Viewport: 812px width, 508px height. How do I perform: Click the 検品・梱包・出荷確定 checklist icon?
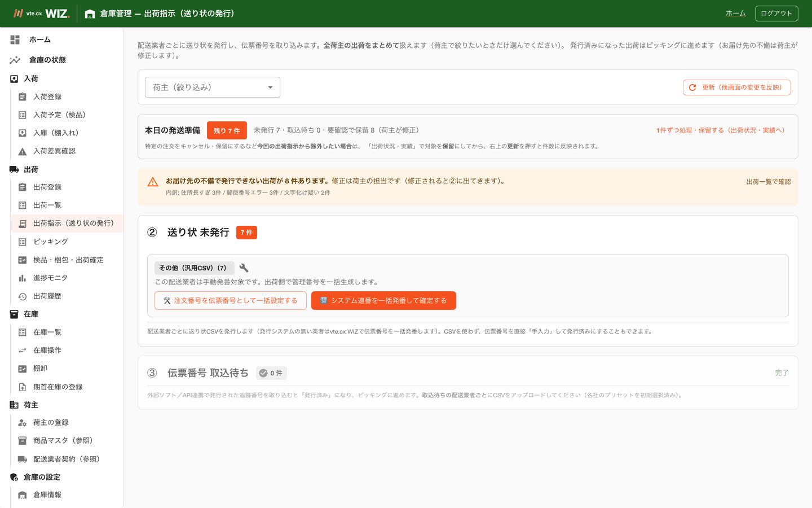pos(23,260)
